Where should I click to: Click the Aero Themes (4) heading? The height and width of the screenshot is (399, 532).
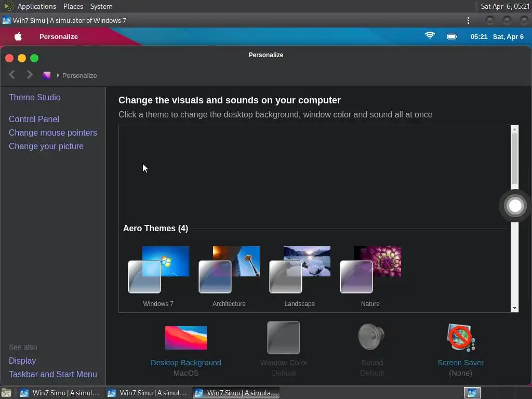(156, 229)
